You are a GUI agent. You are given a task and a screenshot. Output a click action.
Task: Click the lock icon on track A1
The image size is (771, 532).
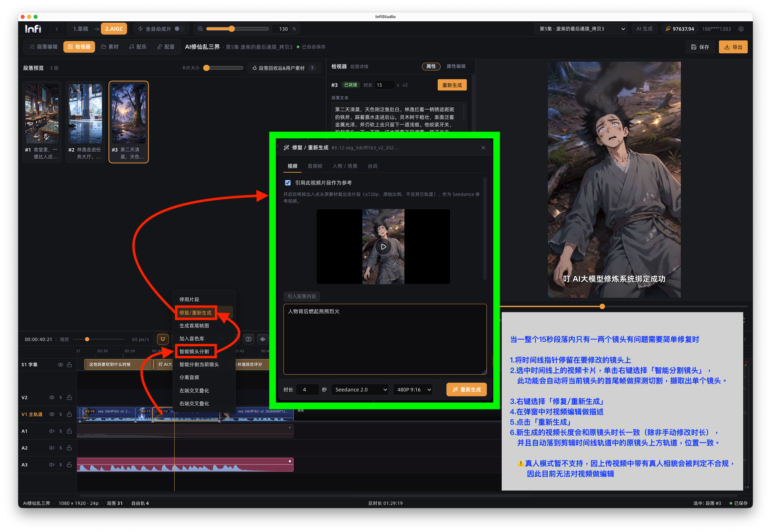(x=69, y=431)
